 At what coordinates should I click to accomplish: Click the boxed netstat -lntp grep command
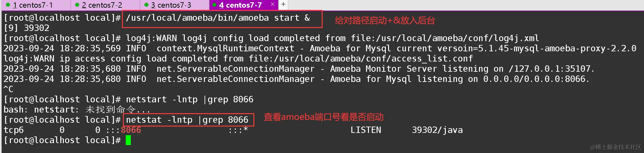[x=188, y=120]
